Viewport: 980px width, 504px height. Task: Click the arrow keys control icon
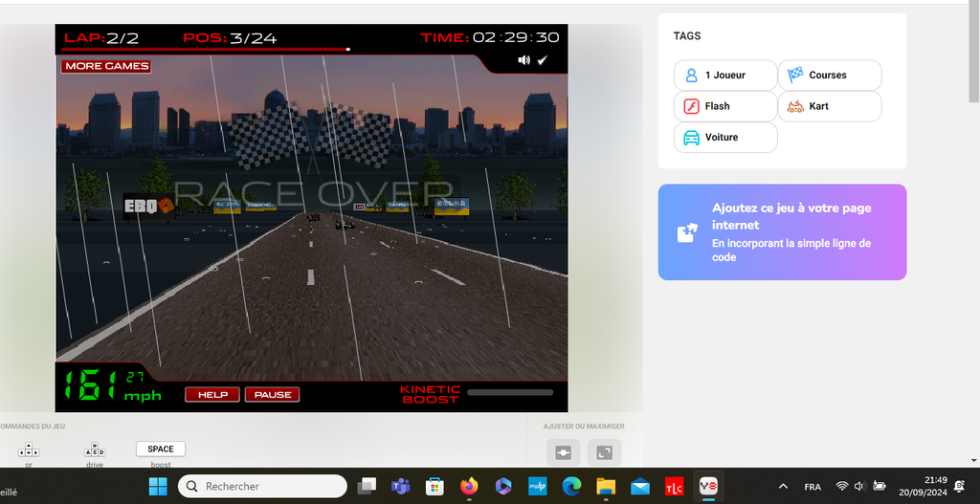click(x=29, y=449)
